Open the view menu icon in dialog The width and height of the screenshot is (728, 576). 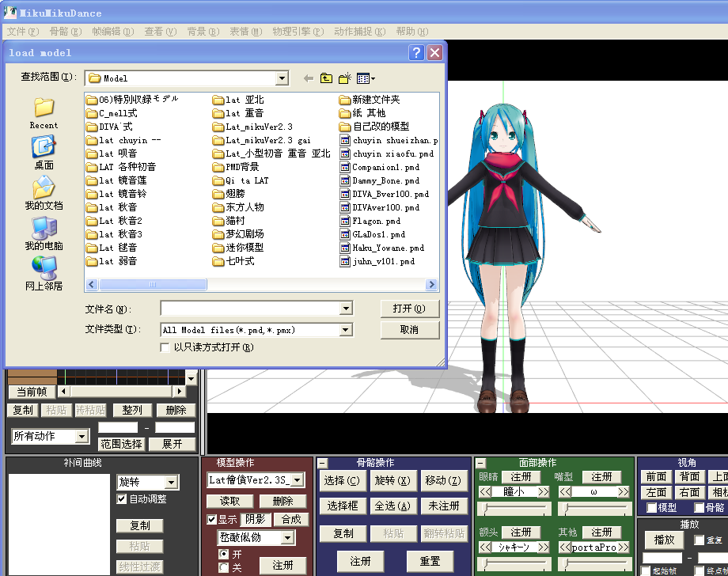[x=366, y=78]
